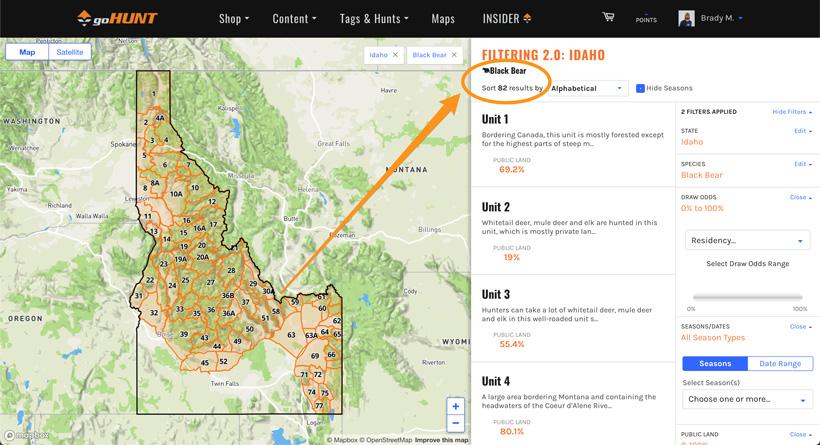Click the INSIDER badge icon

click(x=528, y=19)
